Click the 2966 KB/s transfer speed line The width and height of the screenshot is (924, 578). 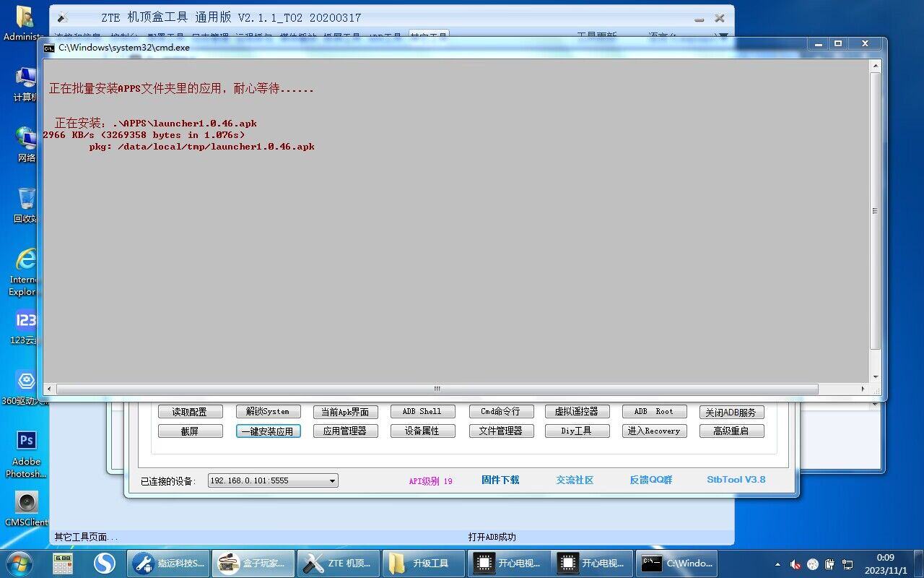[144, 135]
